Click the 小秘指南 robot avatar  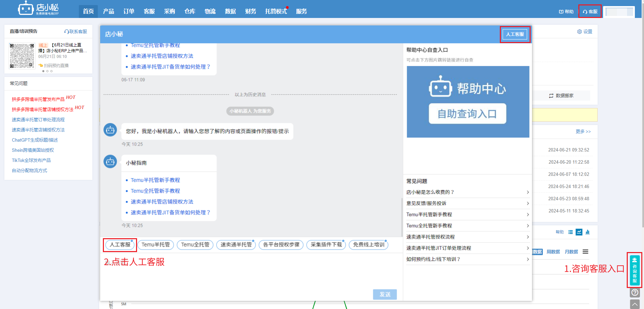click(x=110, y=162)
